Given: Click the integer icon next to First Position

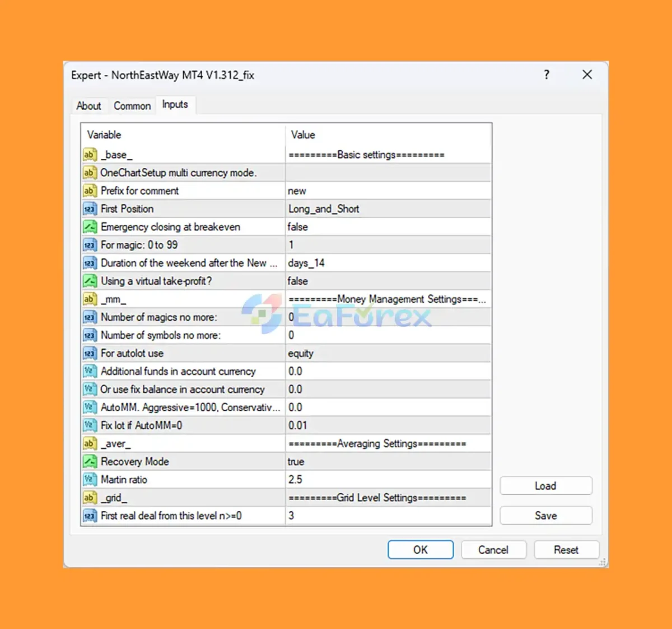Looking at the screenshot, I should (x=90, y=209).
